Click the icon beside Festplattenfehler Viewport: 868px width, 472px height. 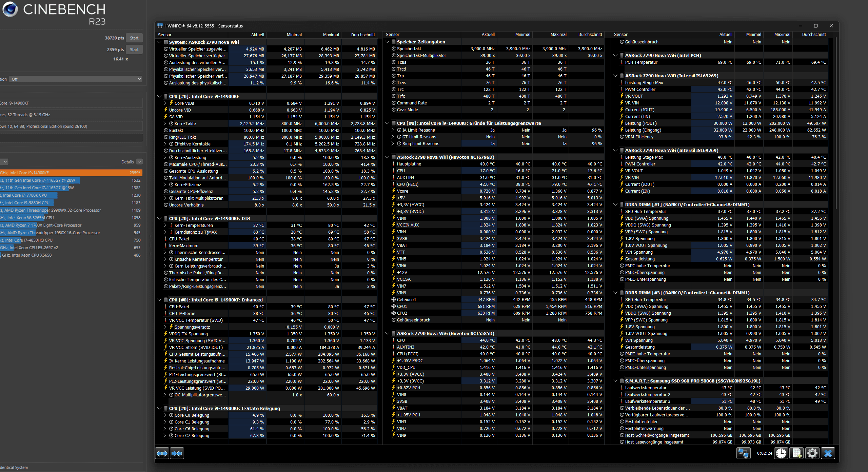click(x=622, y=422)
